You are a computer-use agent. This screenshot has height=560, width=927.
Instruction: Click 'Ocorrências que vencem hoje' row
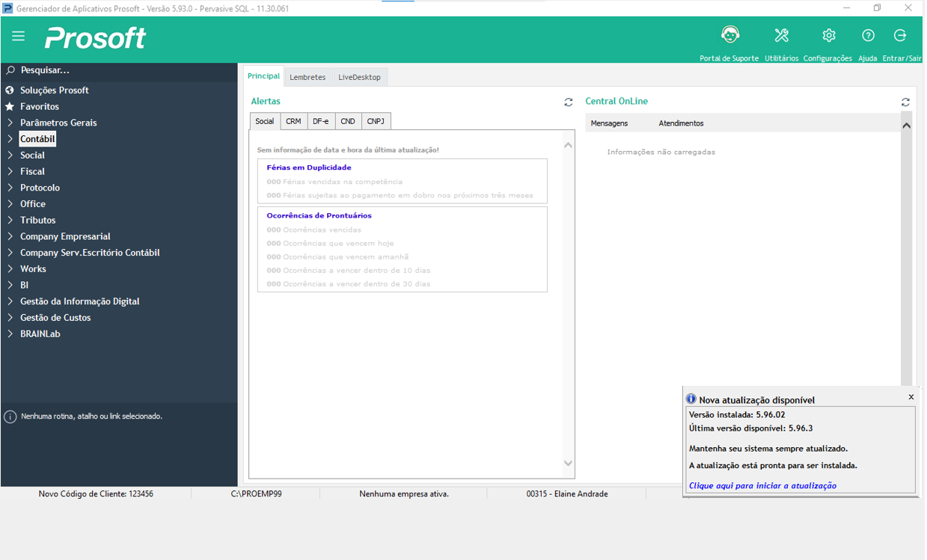pos(330,243)
